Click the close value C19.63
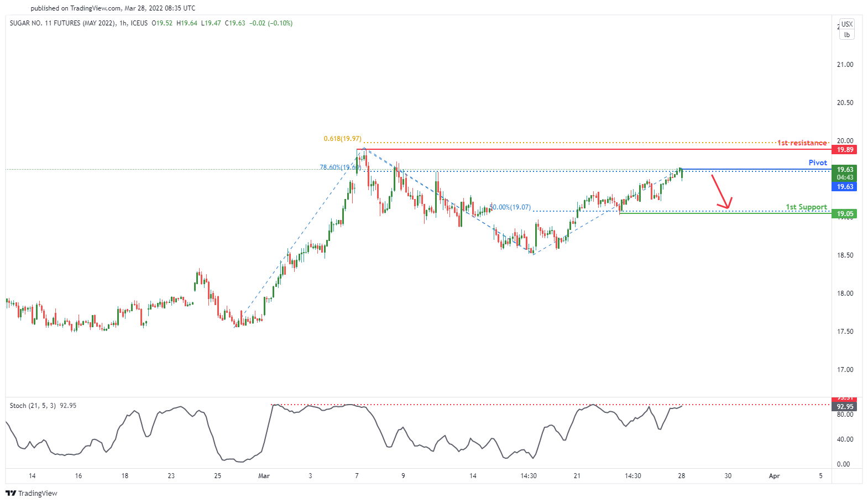Image resolution: width=868 pixels, height=503 pixels. click(235, 23)
